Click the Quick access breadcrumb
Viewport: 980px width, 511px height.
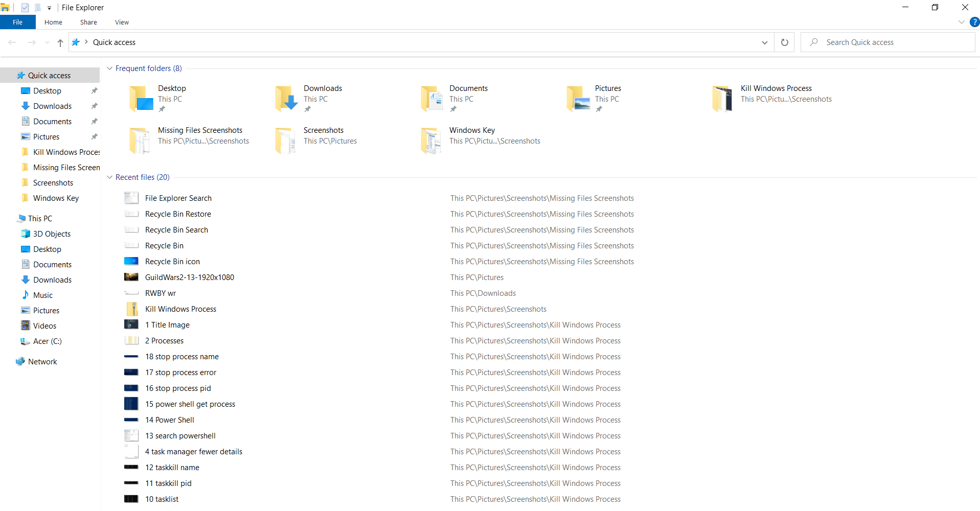[x=114, y=42]
